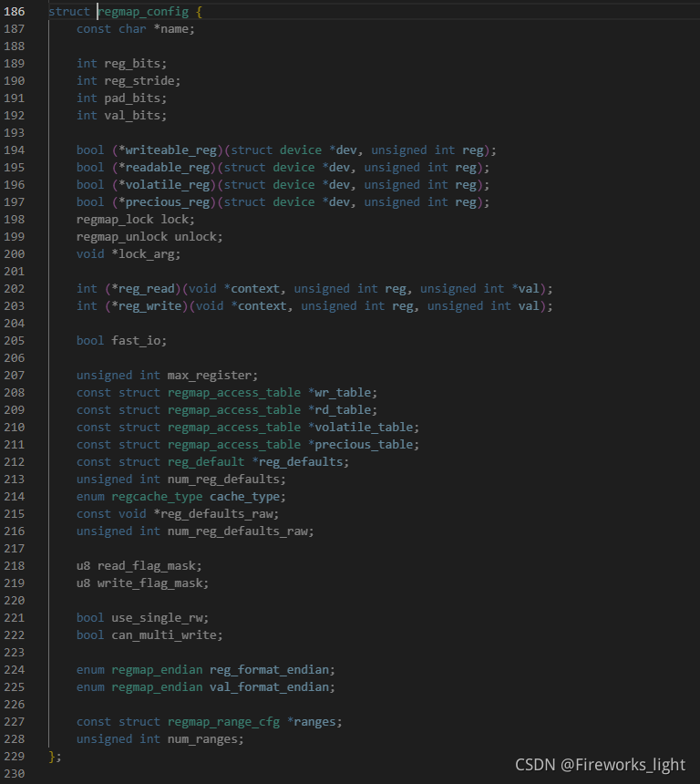The height and width of the screenshot is (784, 700).
Task: Click the val_format_endian member
Action: click(269, 687)
